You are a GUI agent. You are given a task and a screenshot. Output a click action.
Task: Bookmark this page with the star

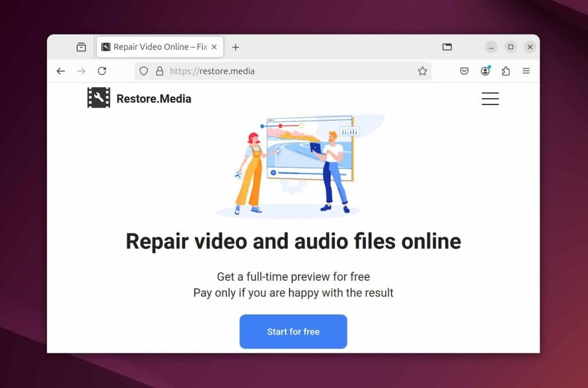[x=422, y=71]
